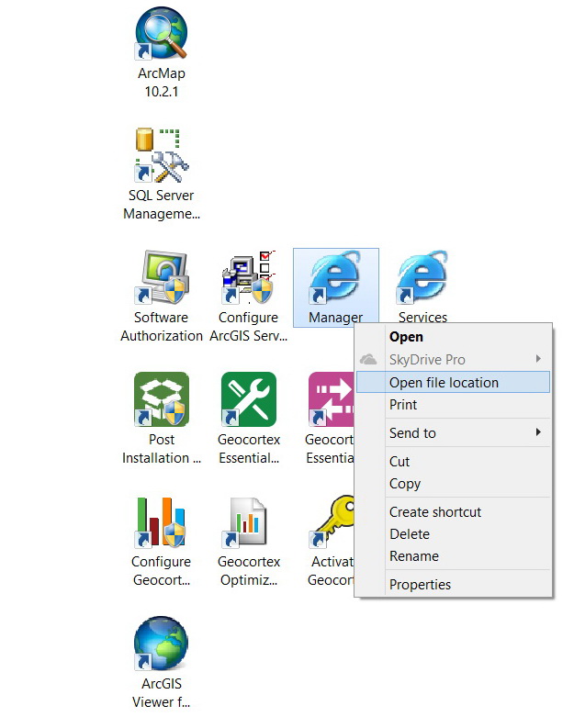
Task: Choose Delete in the context menu
Action: 453,534
